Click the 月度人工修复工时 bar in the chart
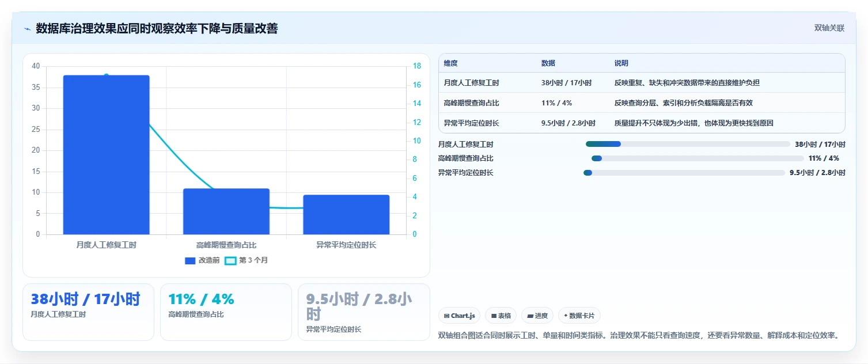 tap(107, 155)
